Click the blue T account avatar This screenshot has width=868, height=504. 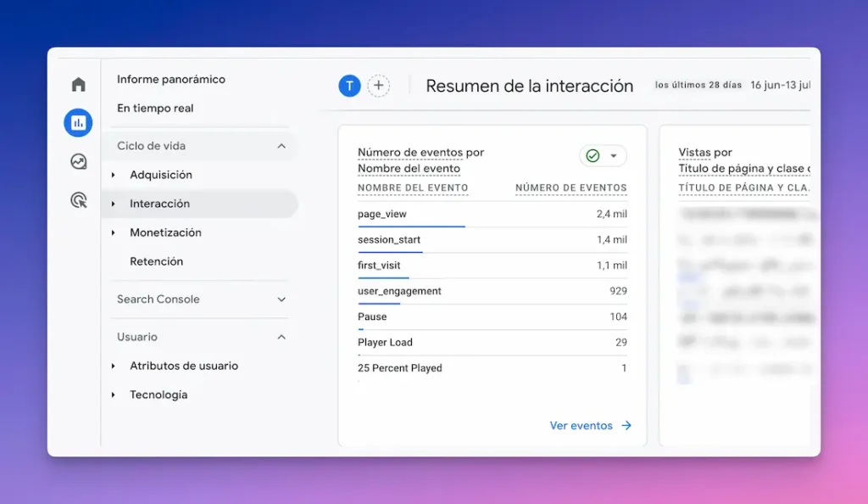pyautogui.click(x=348, y=85)
